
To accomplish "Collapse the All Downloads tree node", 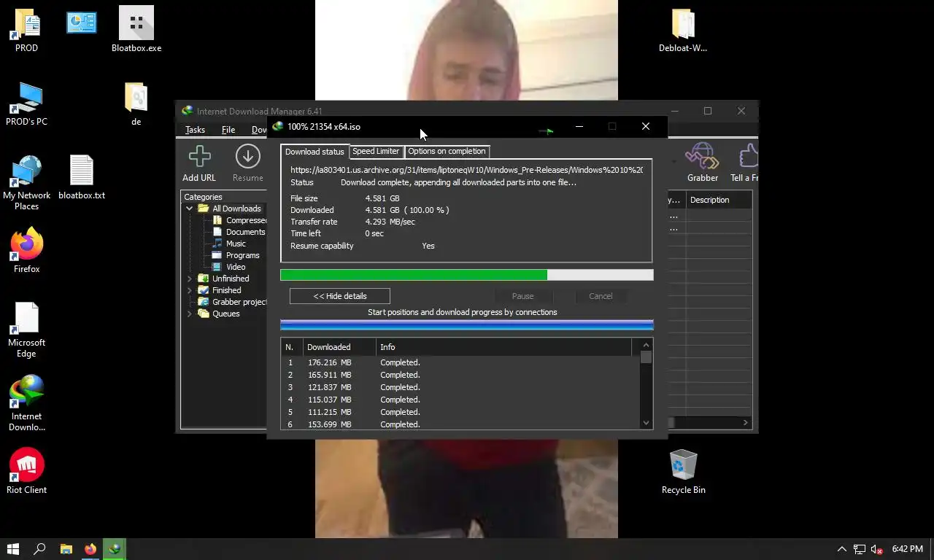I will 190,209.
